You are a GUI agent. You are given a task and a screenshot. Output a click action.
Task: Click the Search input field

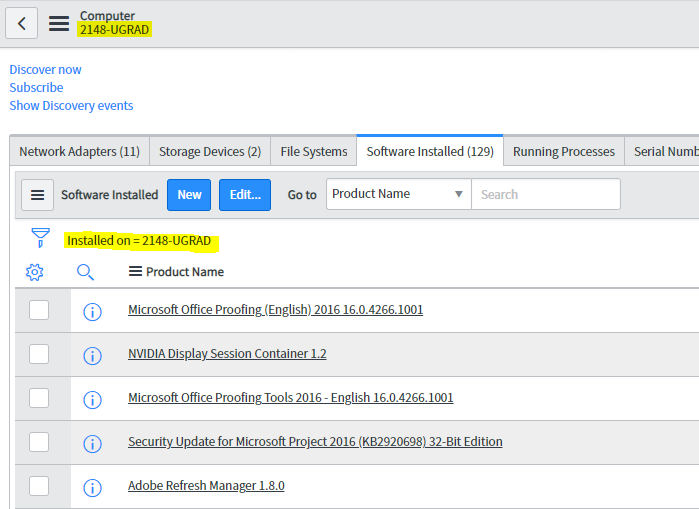click(x=545, y=194)
